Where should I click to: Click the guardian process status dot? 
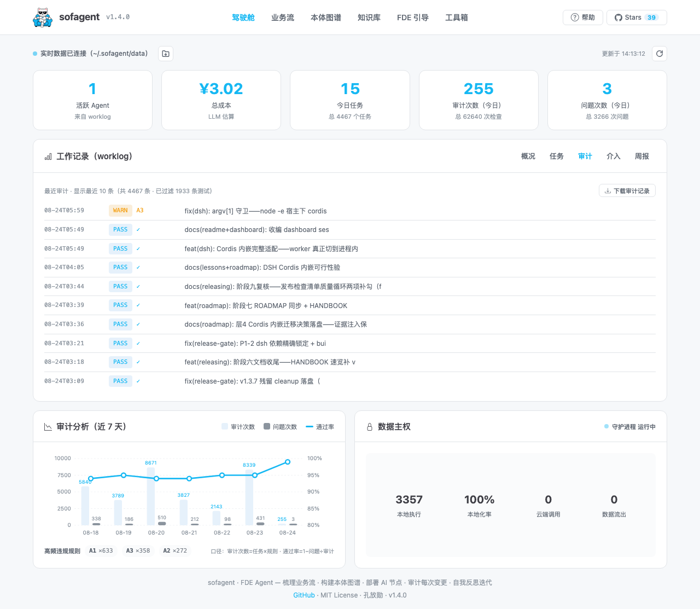pyautogui.click(x=606, y=426)
